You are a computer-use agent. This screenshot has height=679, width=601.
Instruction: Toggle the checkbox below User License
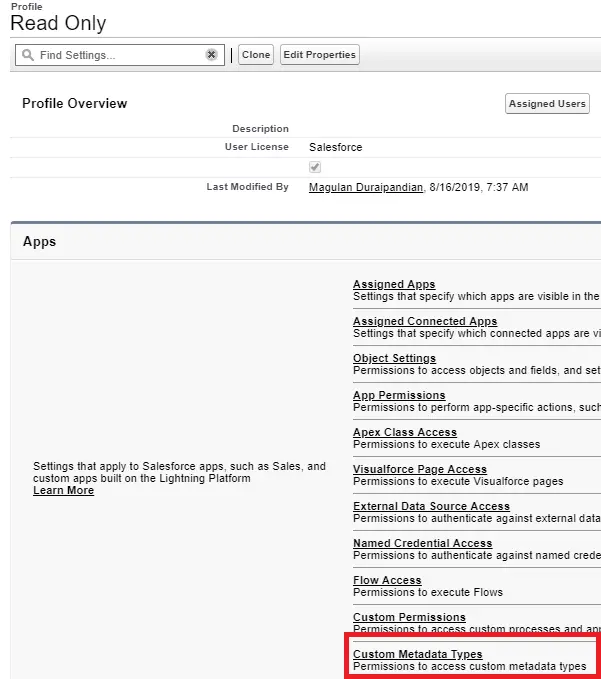tap(315, 167)
